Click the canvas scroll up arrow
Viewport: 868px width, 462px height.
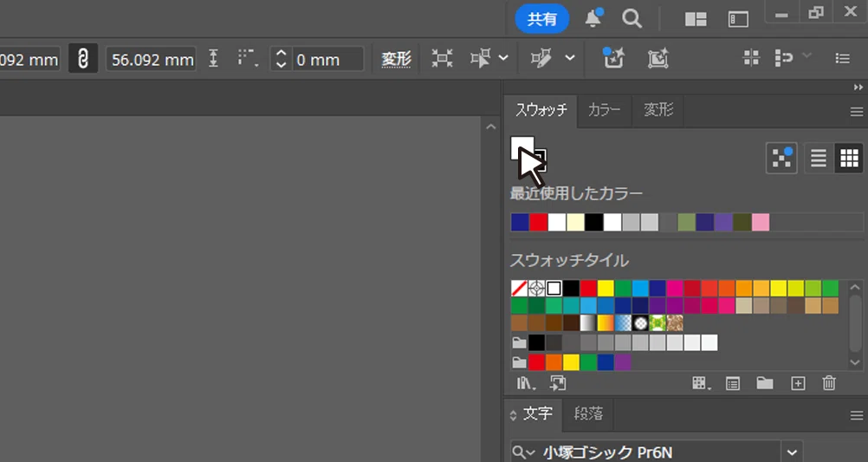pyautogui.click(x=490, y=127)
